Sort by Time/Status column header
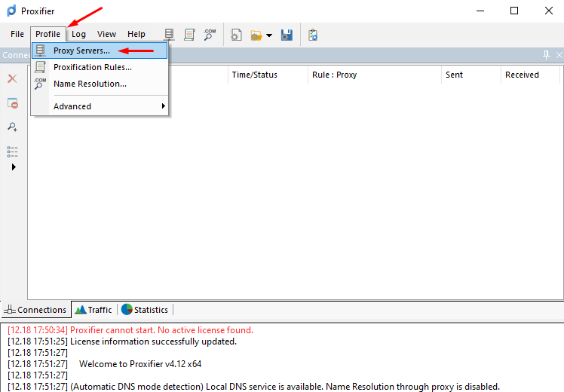 268,75
